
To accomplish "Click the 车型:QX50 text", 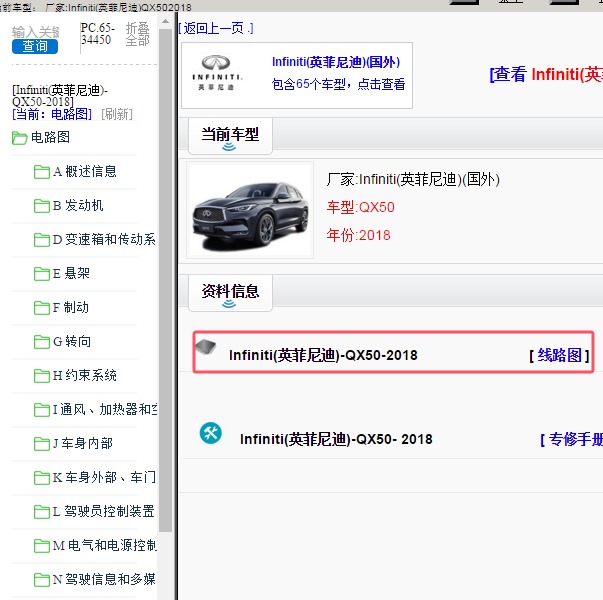I will coord(361,207).
